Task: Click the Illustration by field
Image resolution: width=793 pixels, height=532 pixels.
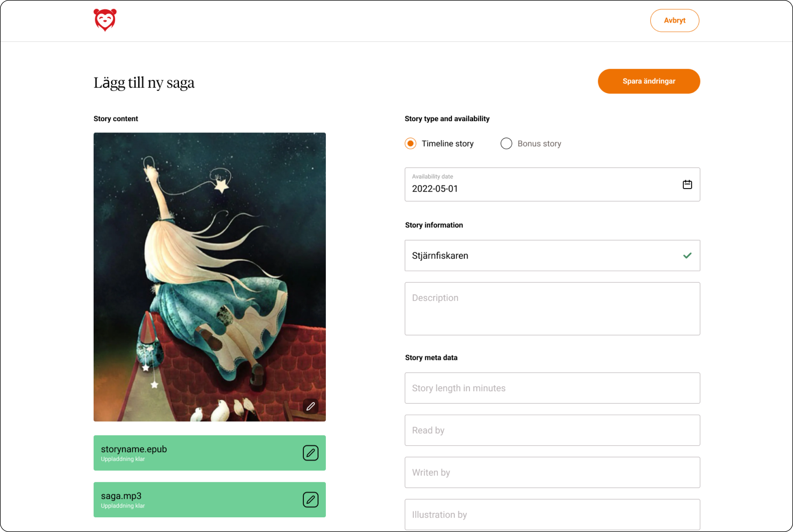Action: [x=552, y=515]
